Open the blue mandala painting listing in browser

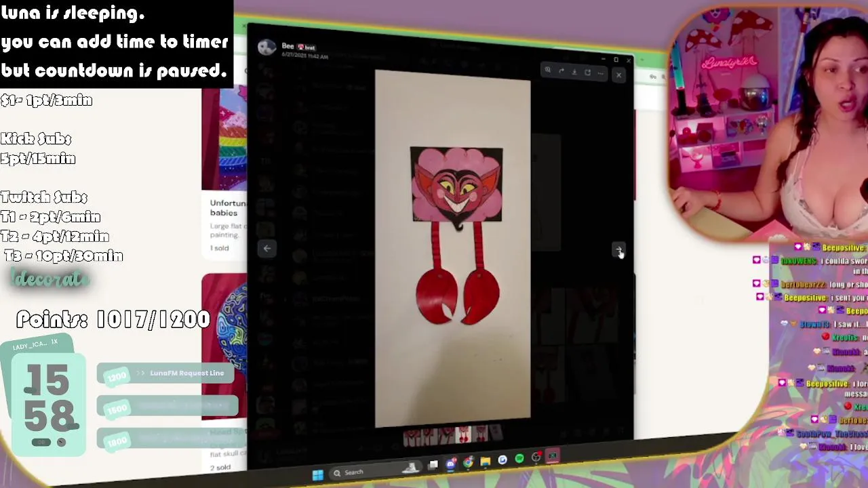[224, 346]
